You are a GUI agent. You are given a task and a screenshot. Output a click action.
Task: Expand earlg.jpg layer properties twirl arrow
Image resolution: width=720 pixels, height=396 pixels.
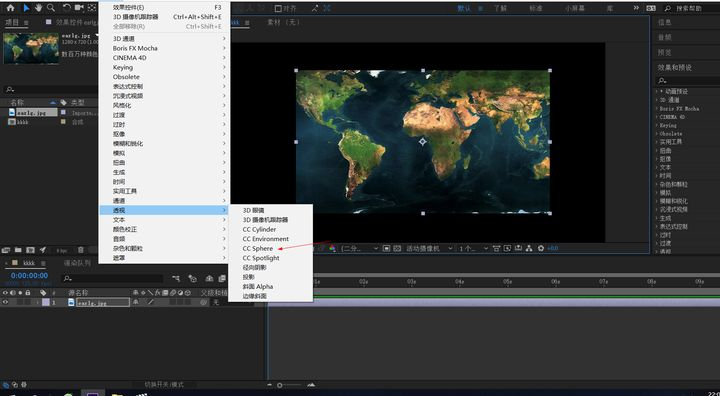click(x=38, y=302)
